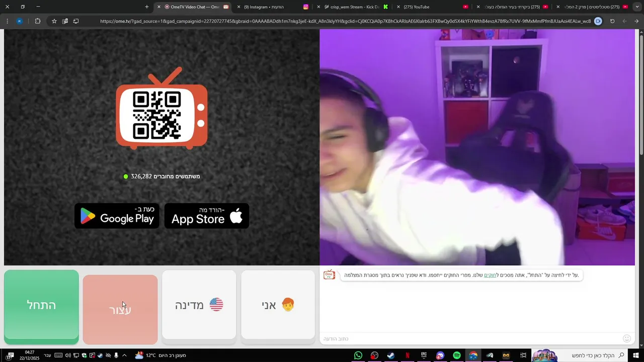Click the touch keyboard tray icon

coord(58,355)
